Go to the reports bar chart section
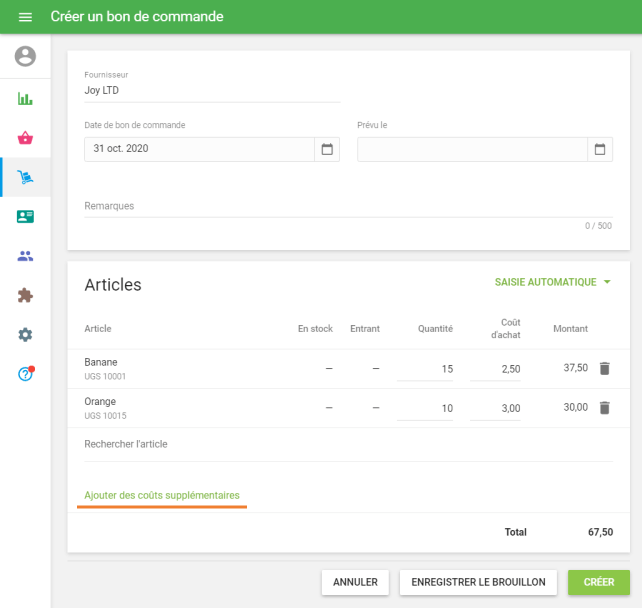This screenshot has width=642, height=608. (25, 99)
